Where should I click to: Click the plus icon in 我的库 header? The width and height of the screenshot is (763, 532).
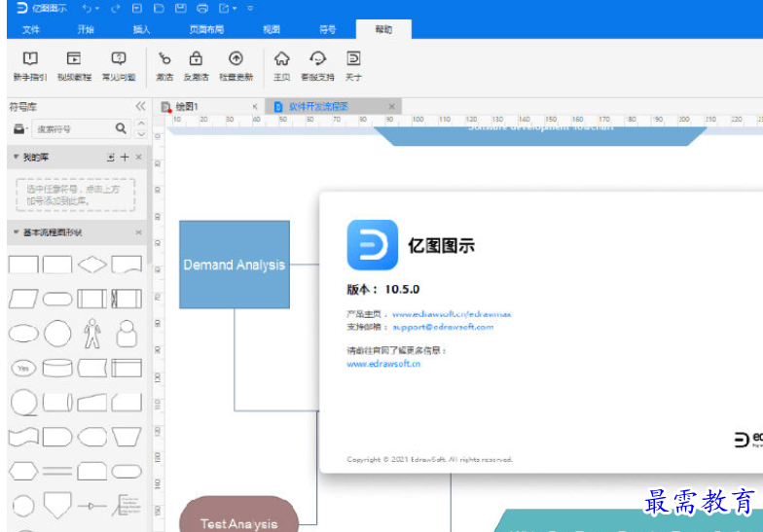coord(125,158)
